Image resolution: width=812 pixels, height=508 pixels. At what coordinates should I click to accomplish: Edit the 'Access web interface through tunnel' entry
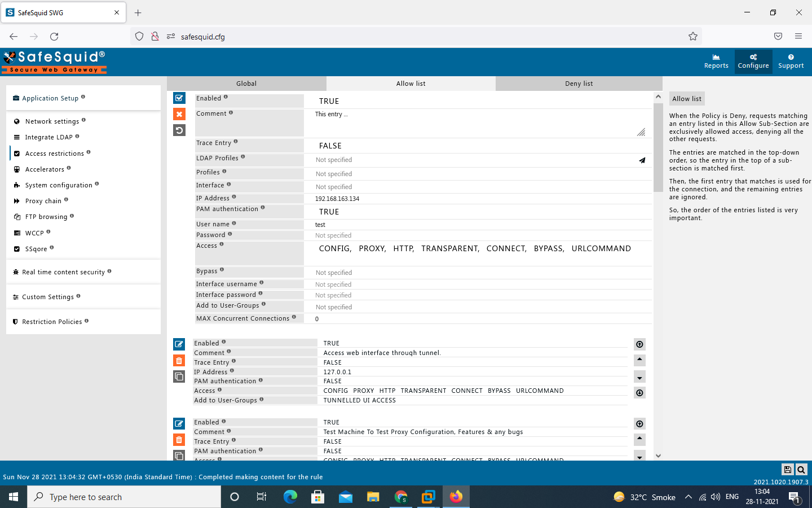click(179, 344)
